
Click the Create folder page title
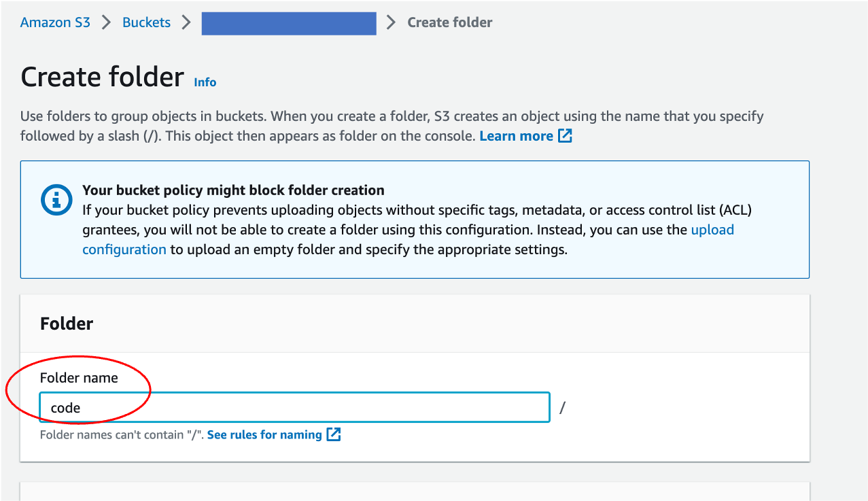click(103, 77)
